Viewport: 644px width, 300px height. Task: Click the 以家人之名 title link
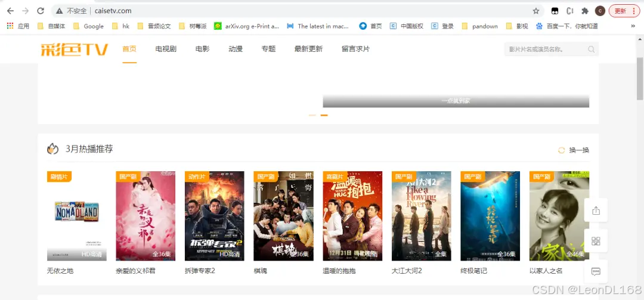pos(546,271)
